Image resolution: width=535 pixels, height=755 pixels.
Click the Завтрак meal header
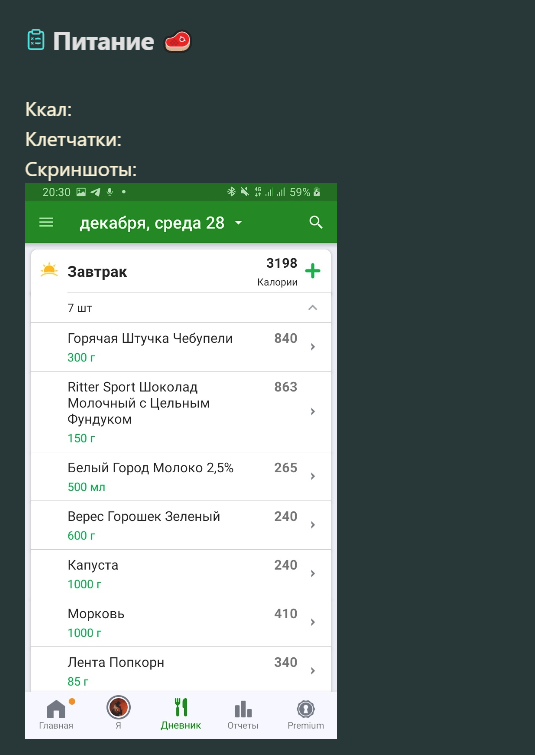tap(181, 271)
